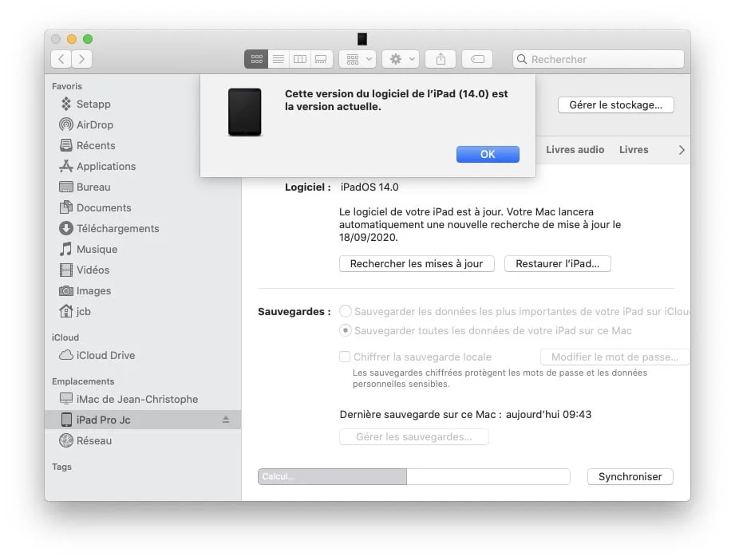Click Gérer le stockage button
Screen dimensions: 735x560
click(615, 105)
